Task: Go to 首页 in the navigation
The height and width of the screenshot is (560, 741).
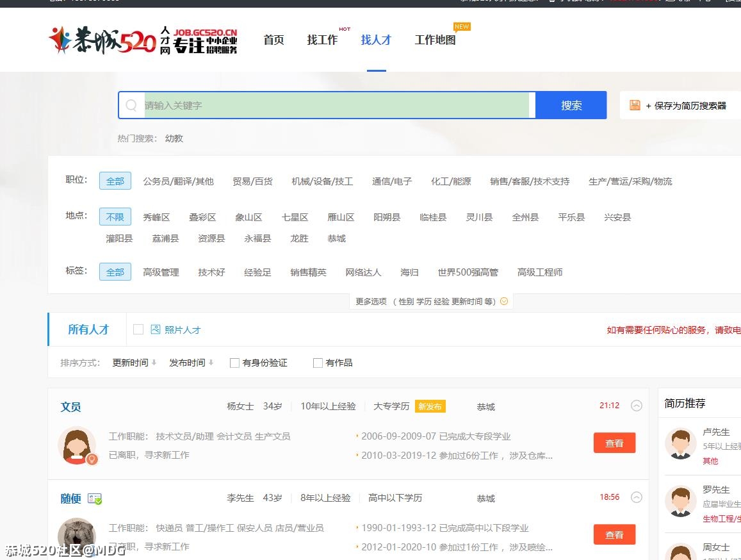Action: click(x=273, y=40)
